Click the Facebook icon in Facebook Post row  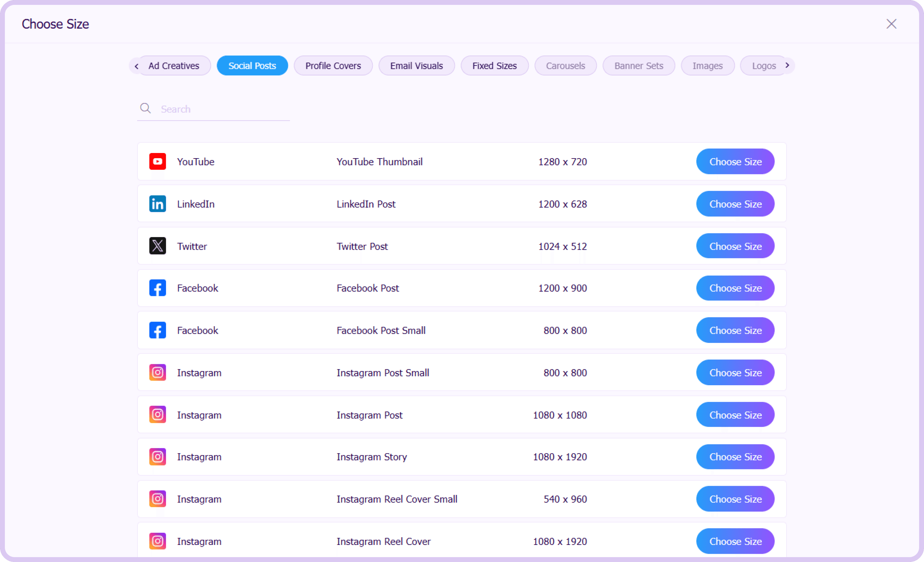158,288
